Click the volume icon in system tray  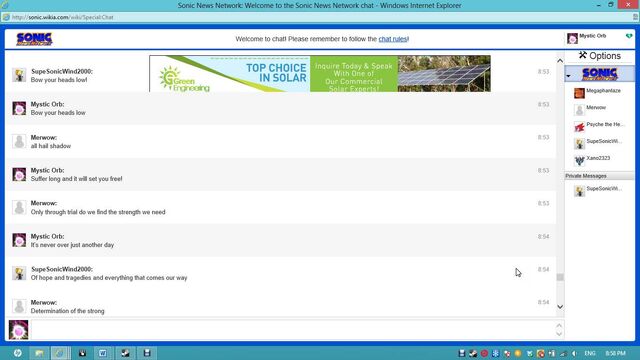(x=574, y=353)
